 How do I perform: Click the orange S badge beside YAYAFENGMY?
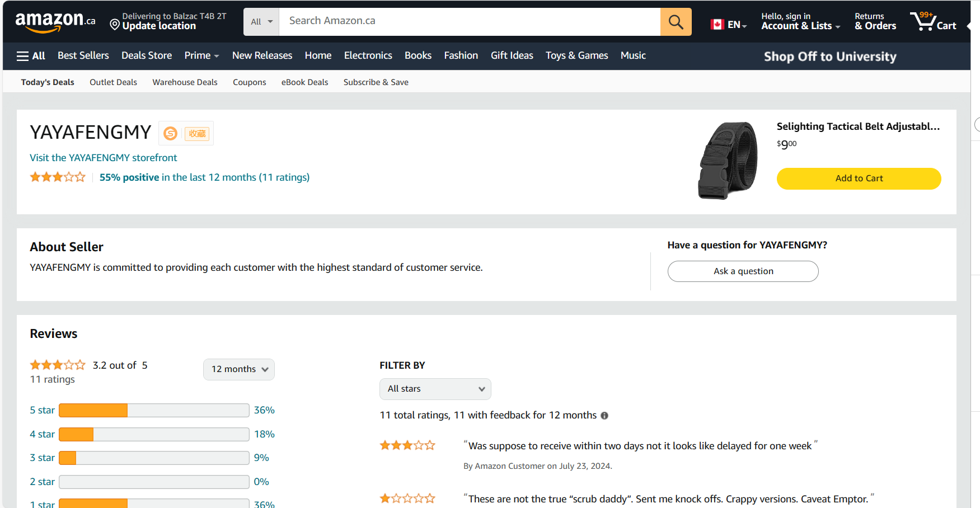pos(170,134)
